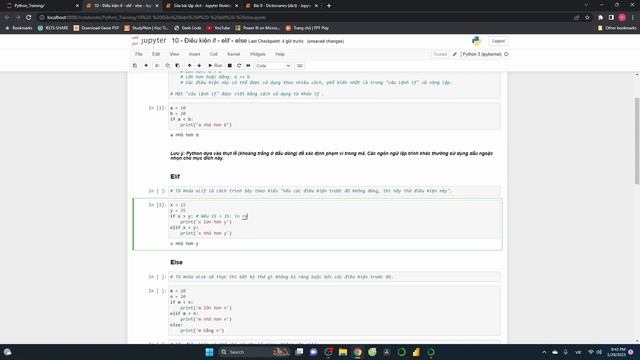Screen dimensions: 640x360
Task: Show hidden system tray icons
Action: coord(544,352)
